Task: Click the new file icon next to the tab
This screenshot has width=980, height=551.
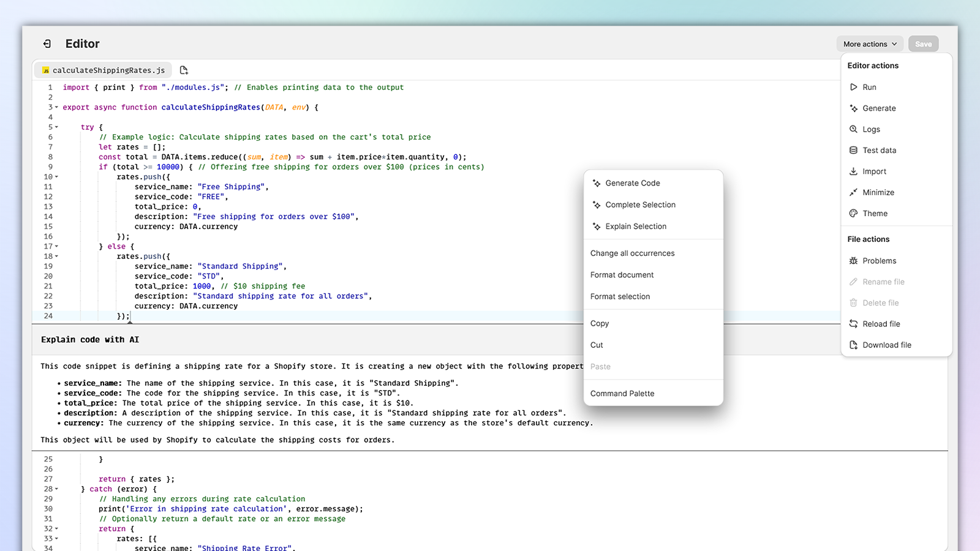Action: (x=184, y=70)
